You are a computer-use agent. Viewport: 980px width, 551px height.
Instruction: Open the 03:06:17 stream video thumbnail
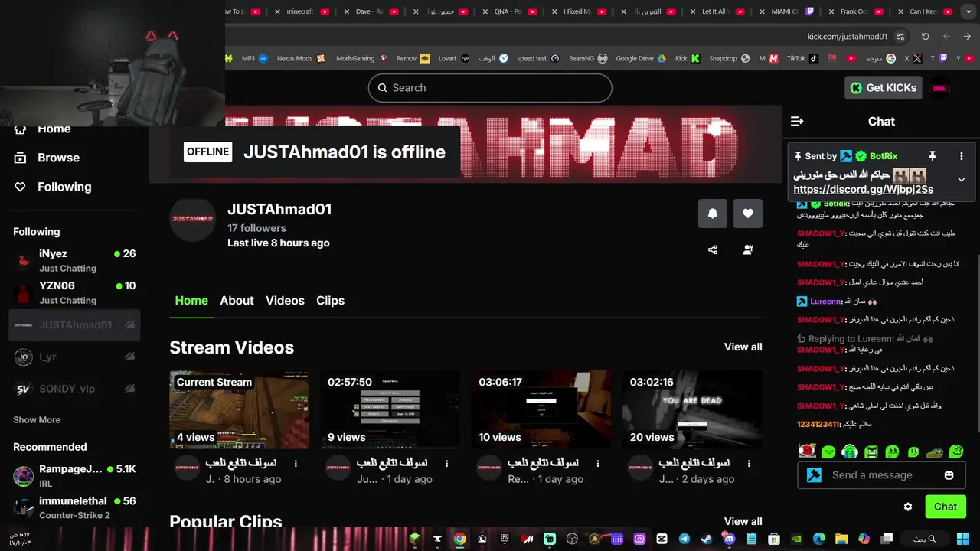point(541,409)
